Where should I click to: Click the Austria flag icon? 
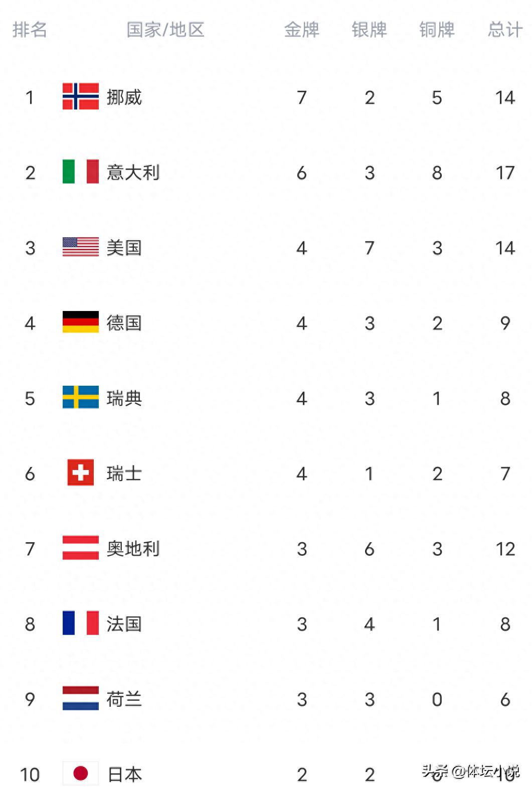point(80,548)
